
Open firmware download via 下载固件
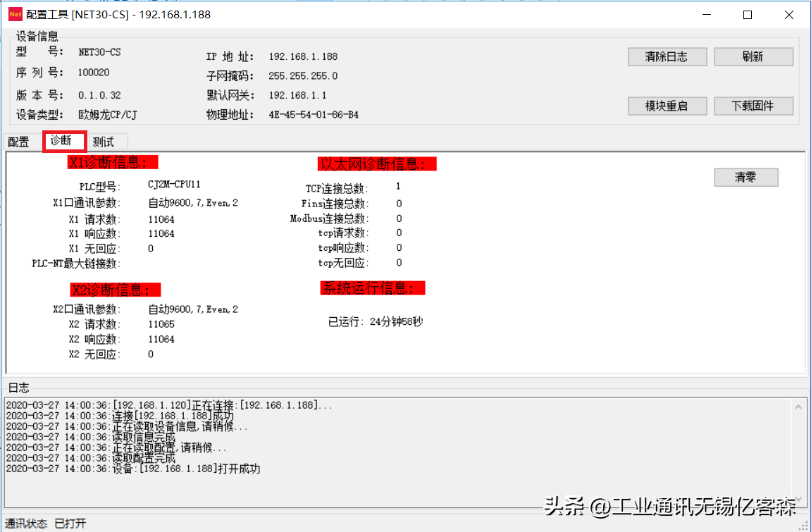point(753,106)
